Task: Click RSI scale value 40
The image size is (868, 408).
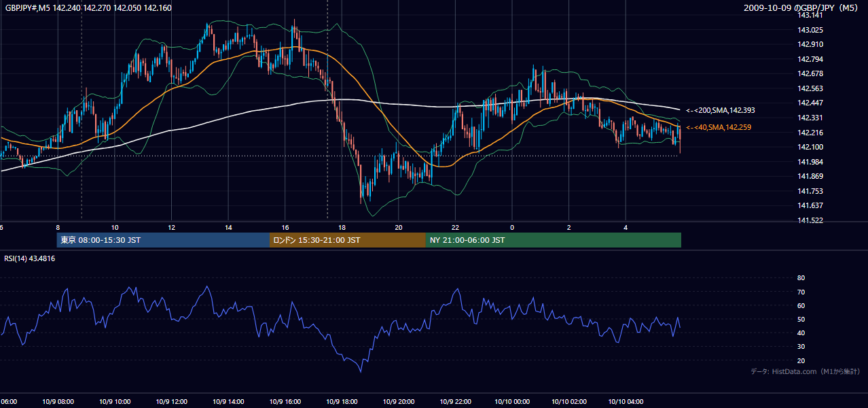Action: [x=801, y=333]
